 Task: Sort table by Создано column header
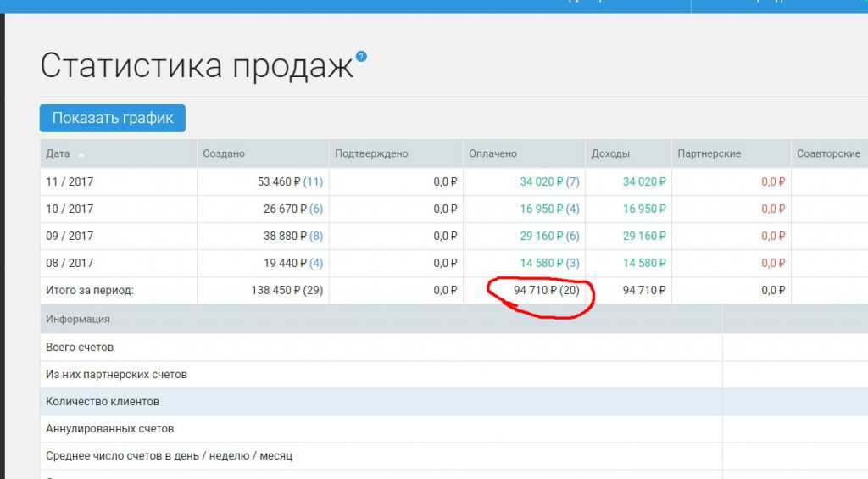(x=224, y=153)
